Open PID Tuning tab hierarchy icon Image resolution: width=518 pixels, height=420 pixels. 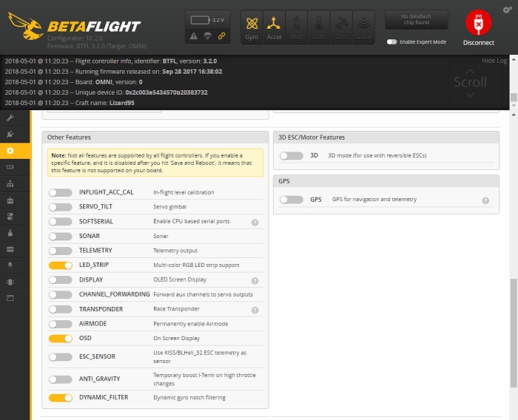tap(10, 183)
